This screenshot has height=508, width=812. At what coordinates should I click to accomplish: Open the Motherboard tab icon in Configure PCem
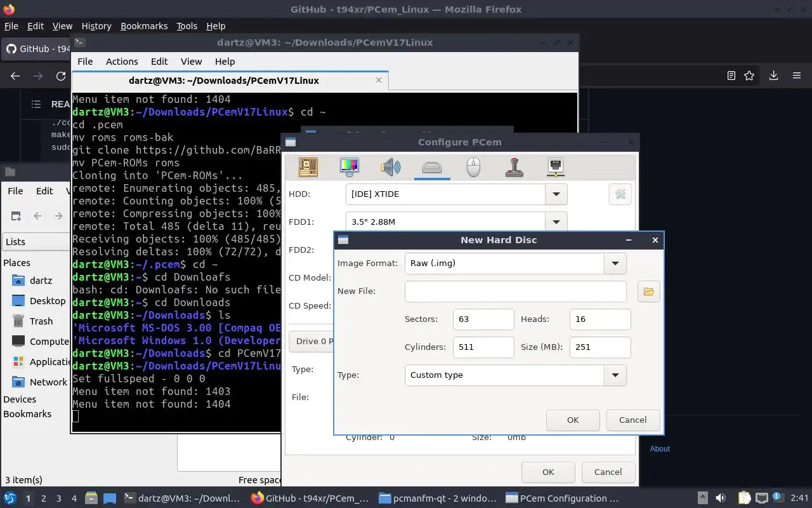[308, 167]
